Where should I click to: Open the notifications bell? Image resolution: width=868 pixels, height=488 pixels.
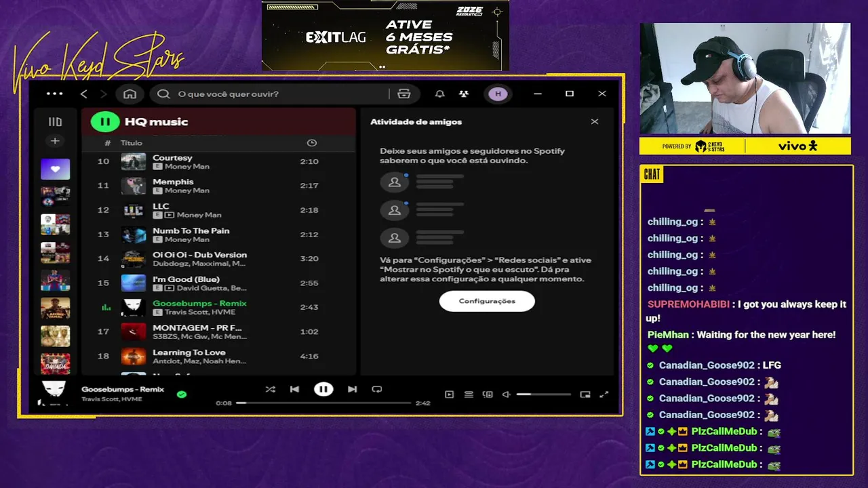(x=440, y=94)
